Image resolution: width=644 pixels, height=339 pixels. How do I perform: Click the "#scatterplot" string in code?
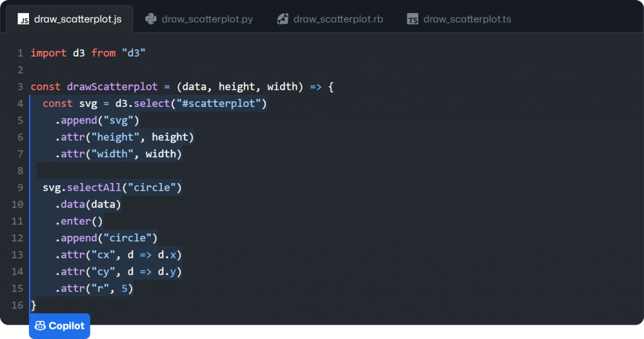pos(221,103)
